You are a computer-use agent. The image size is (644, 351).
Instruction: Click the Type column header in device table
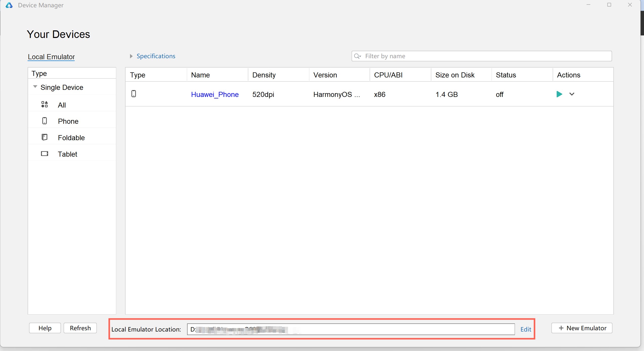pos(156,75)
